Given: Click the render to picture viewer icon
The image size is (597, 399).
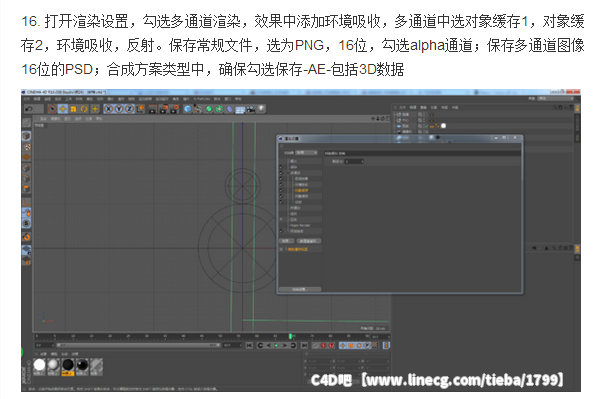Looking at the screenshot, I should point(164,109).
